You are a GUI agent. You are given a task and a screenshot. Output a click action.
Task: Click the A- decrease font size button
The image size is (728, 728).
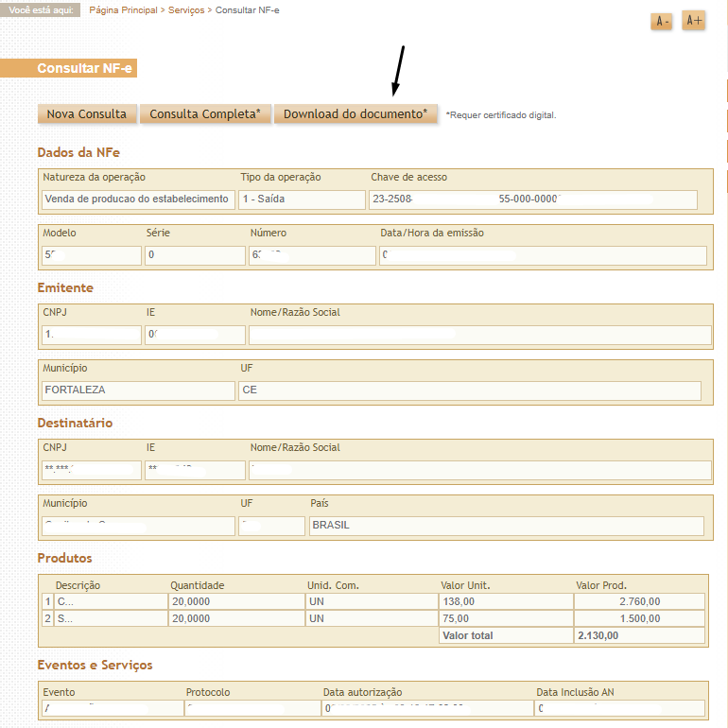point(661,21)
